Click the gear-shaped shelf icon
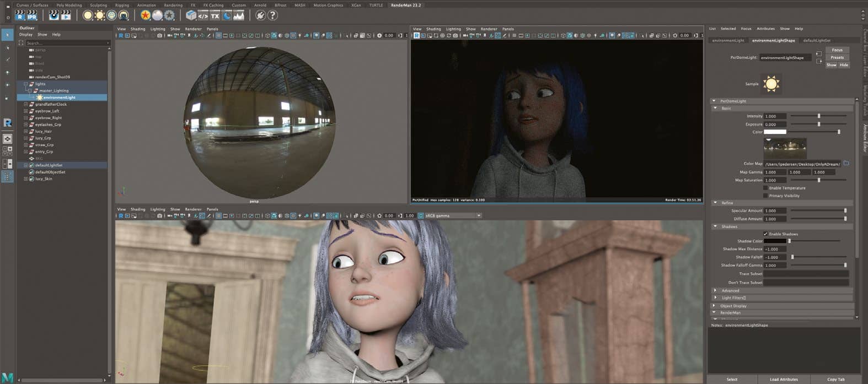 tap(169, 15)
